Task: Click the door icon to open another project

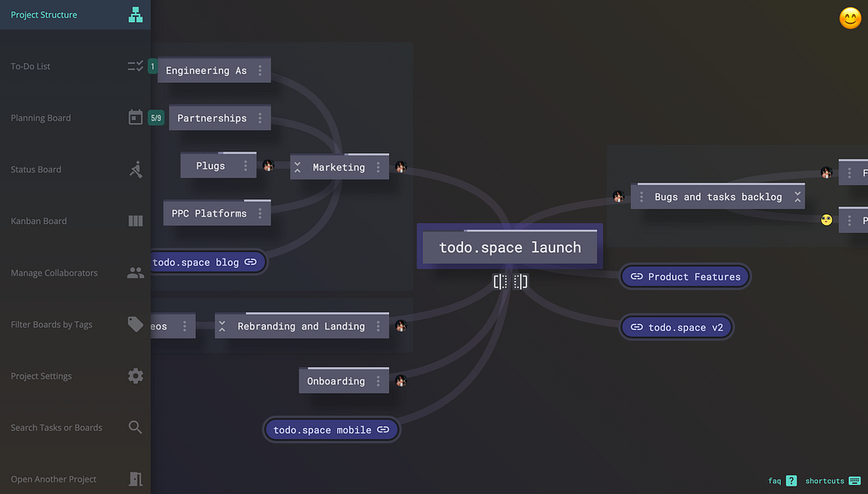Action: tap(136, 478)
